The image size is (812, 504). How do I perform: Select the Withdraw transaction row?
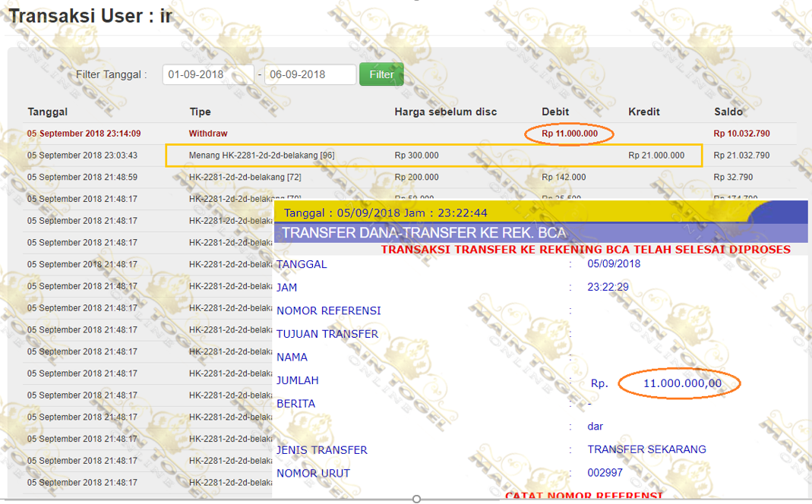click(208, 134)
